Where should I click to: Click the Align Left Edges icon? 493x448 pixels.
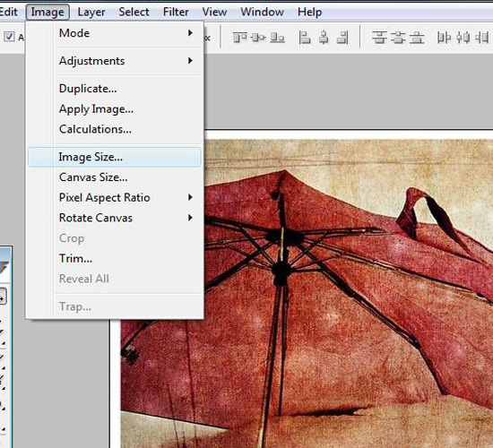tap(305, 38)
